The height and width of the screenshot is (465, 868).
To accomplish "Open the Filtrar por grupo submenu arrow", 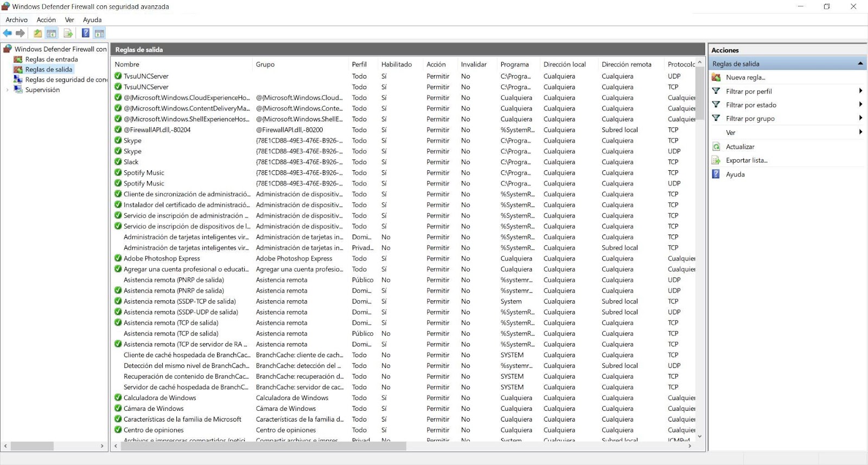I will click(x=860, y=118).
